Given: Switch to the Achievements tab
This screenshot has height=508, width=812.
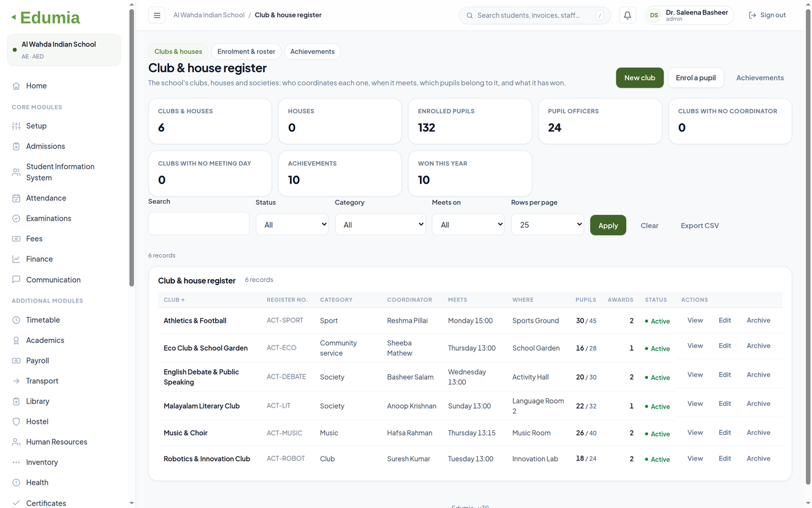Looking at the screenshot, I should [x=313, y=52].
